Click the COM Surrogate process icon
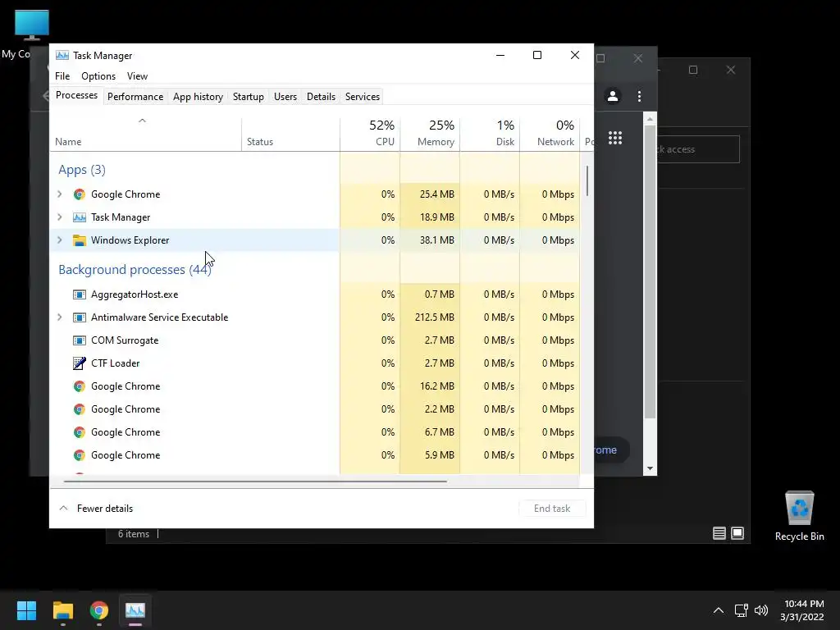The image size is (840, 630). click(80, 340)
